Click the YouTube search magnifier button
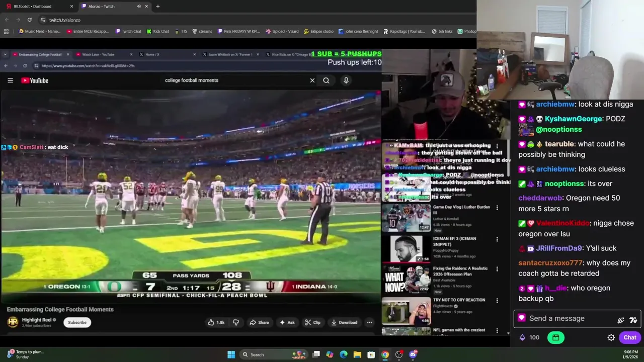This screenshot has height=362, width=644. pyautogui.click(x=326, y=80)
